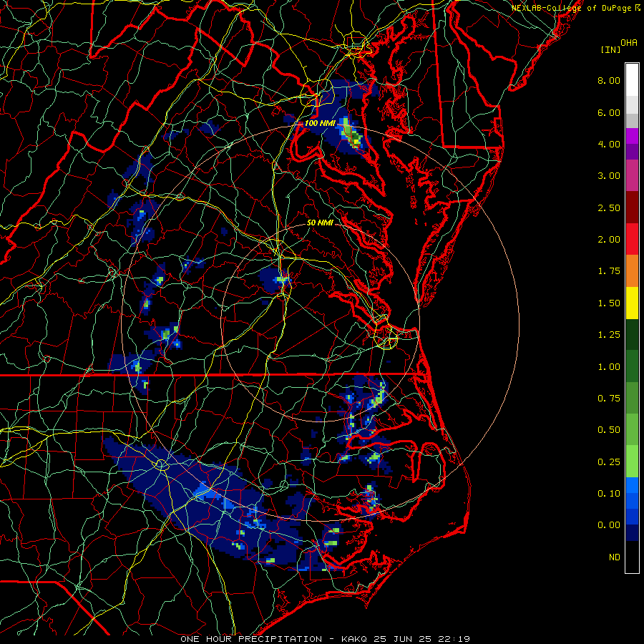Image resolution: width=644 pixels, height=644 pixels.
Task: Click the 1.00 legend value
Action: pos(609,367)
